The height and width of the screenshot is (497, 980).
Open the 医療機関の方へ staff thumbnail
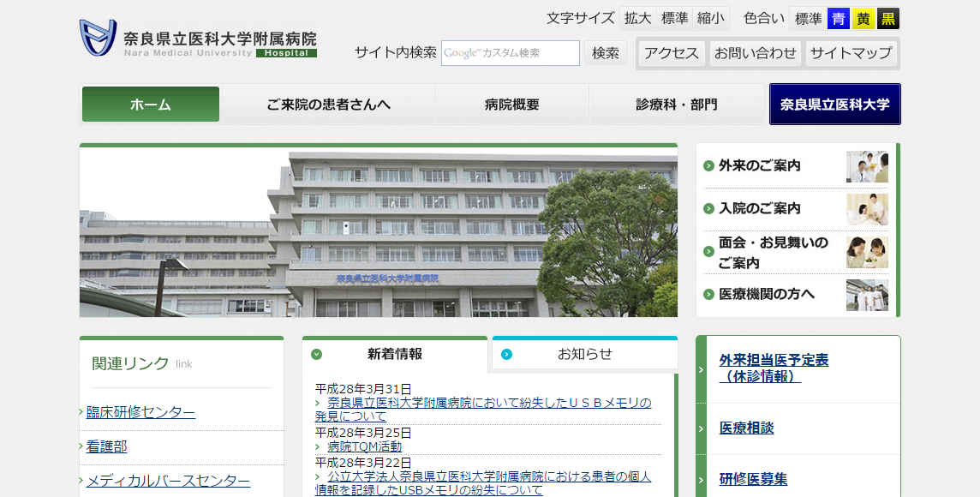(x=867, y=295)
